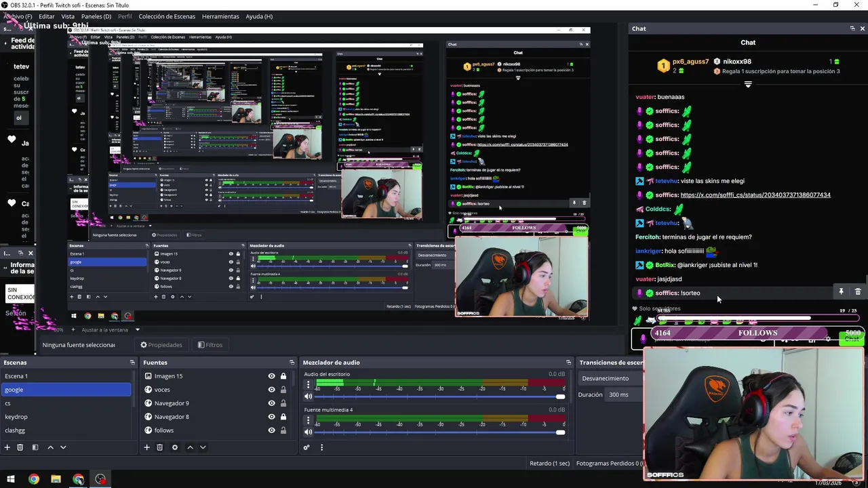Screen dimensions: 868x488
Task: Open Editar menu
Action: coord(47,16)
